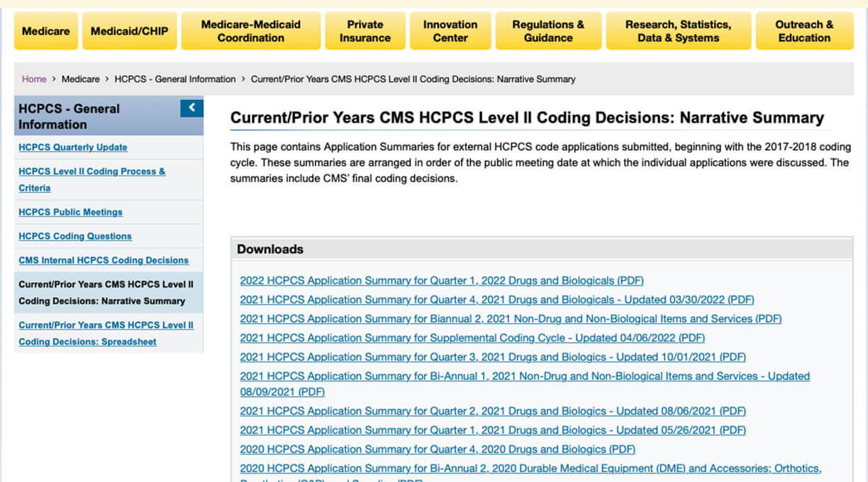
Task: Open Research, Statistics, Data & Systems tab
Action: pyautogui.click(x=678, y=31)
